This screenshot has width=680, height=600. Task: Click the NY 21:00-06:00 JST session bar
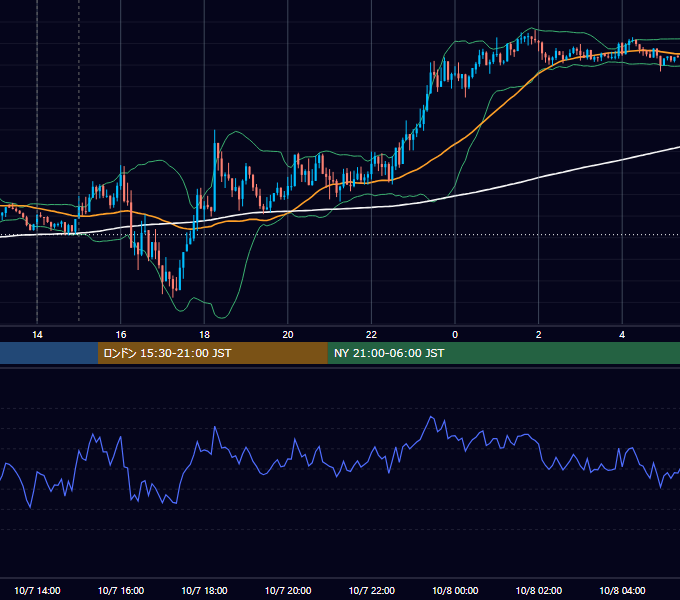(503, 353)
